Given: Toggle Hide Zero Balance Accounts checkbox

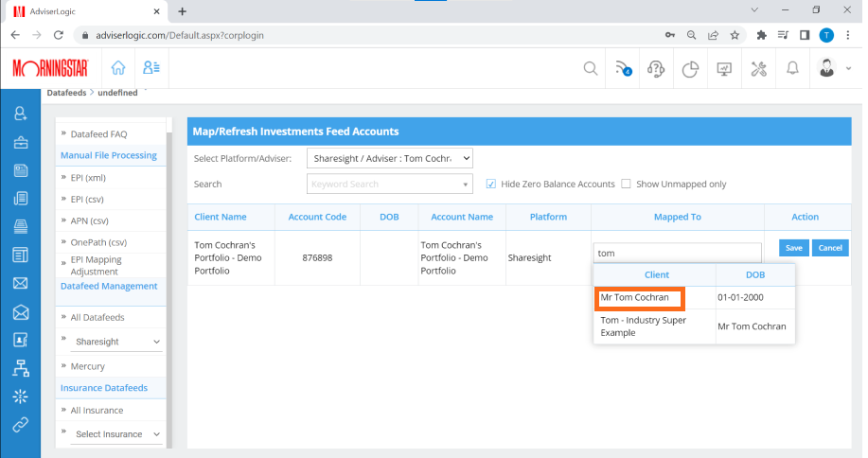Looking at the screenshot, I should point(491,184).
